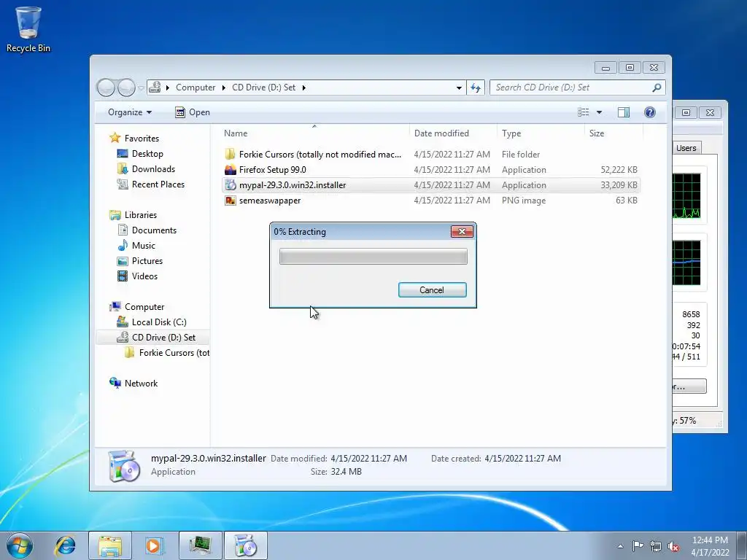Close the 0% Extracting dialog
Screen dimensions: 747x560
(462, 231)
